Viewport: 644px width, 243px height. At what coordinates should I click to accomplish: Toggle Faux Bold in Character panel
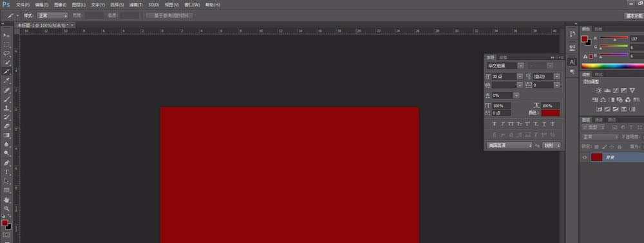tap(494, 124)
